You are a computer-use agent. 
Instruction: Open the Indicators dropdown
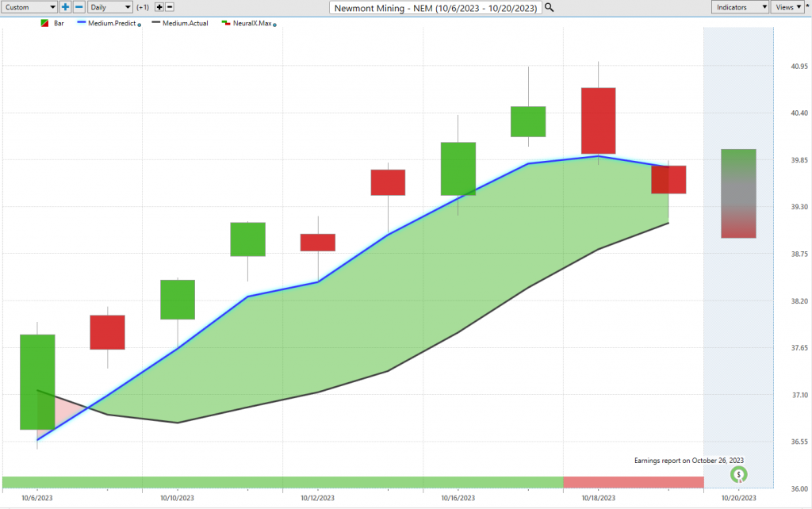click(x=740, y=7)
